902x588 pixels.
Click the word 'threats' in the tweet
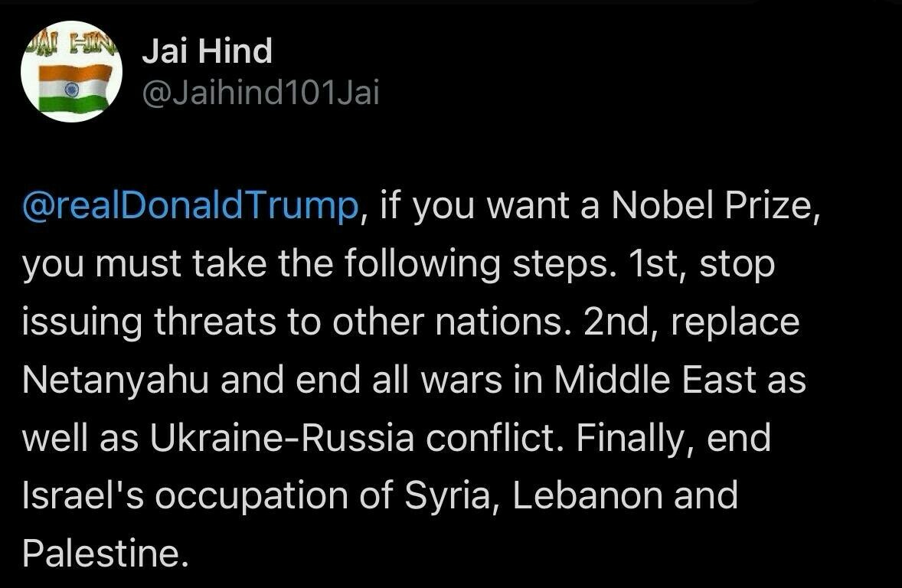tap(214, 322)
